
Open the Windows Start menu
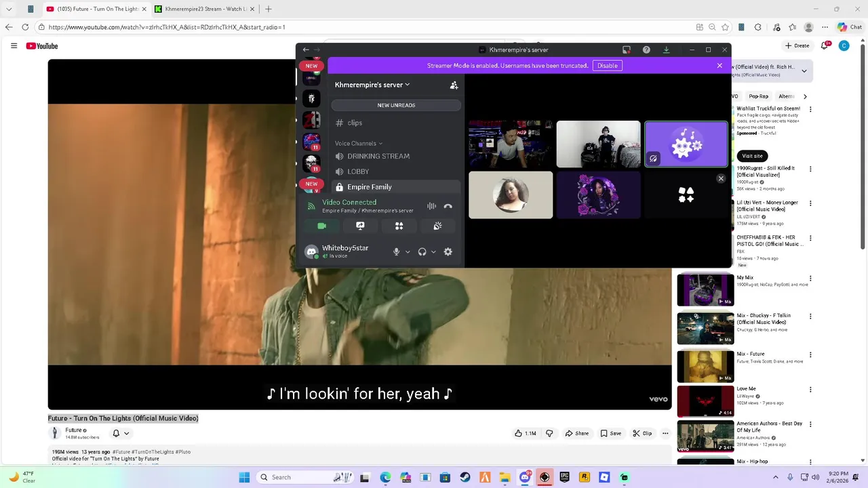click(244, 477)
